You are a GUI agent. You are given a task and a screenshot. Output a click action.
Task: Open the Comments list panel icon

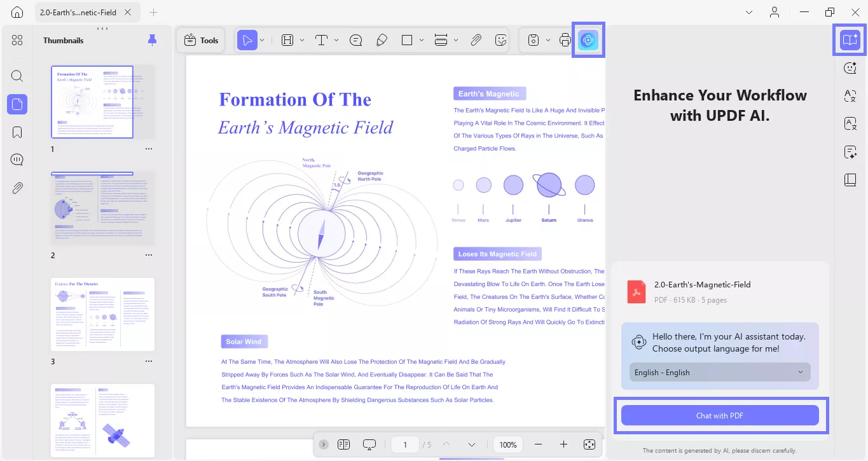point(17,160)
